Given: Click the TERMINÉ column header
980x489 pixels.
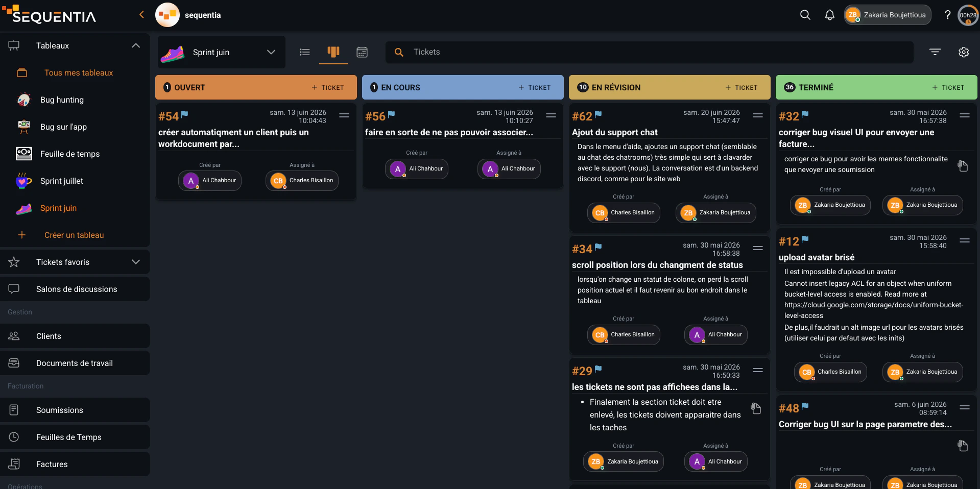Looking at the screenshot, I should pyautogui.click(x=876, y=87).
